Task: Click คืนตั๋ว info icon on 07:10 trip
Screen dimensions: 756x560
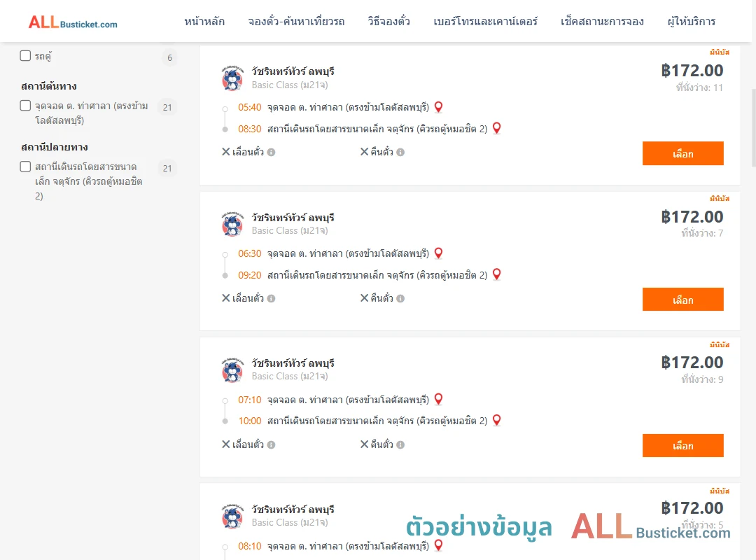Action: coord(400,444)
